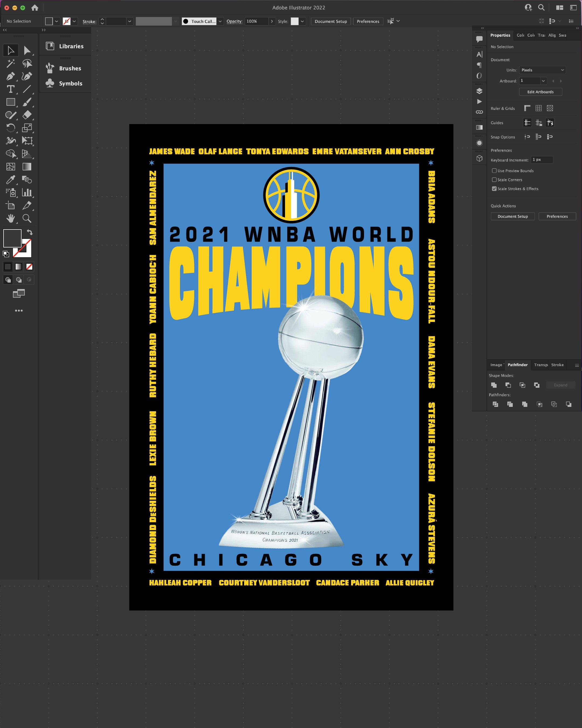Image resolution: width=582 pixels, height=728 pixels.
Task: Click the large fill color swatch
Action: point(12,238)
